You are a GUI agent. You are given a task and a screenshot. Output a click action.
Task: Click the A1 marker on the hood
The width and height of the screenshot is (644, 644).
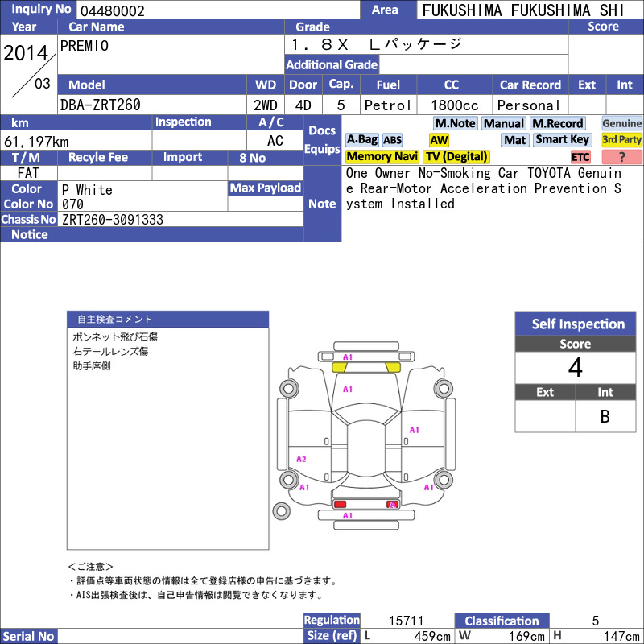tap(348, 389)
